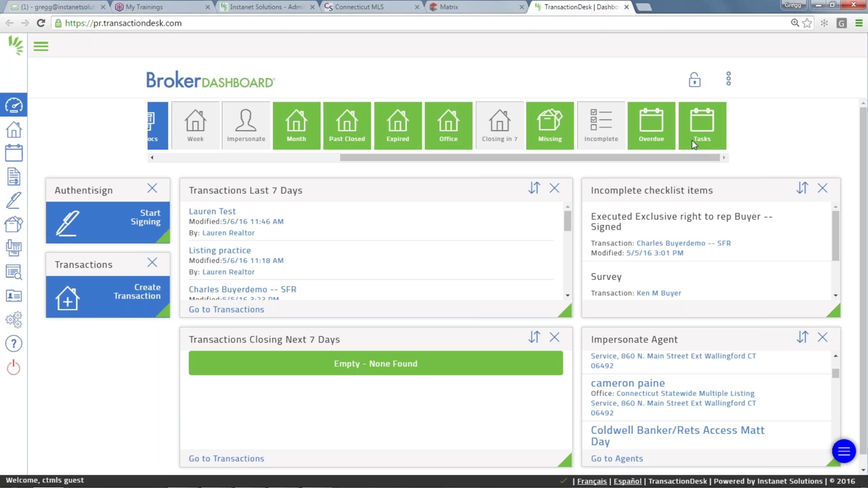This screenshot has width=868, height=488.
Task: Switch to Instanet Solutions Admin tab
Action: coord(268,7)
